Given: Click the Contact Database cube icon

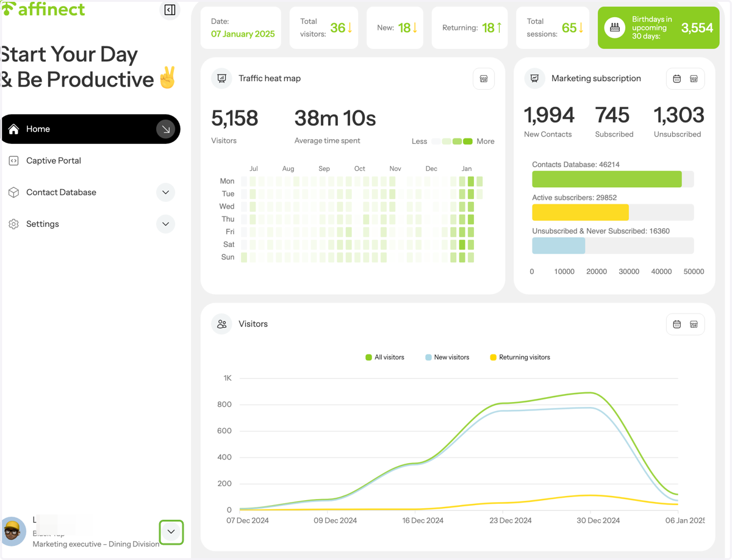Looking at the screenshot, I should tap(13, 193).
